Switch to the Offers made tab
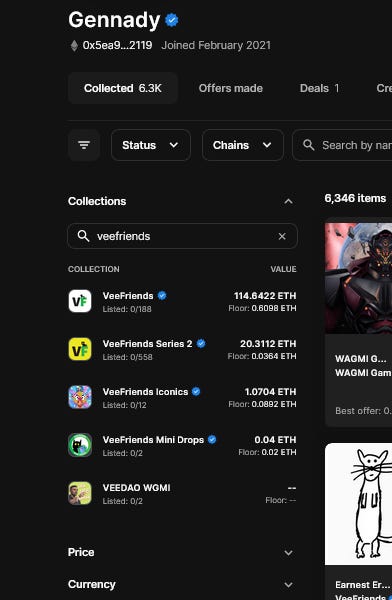Viewport: 392px width, 600px height. [x=230, y=88]
